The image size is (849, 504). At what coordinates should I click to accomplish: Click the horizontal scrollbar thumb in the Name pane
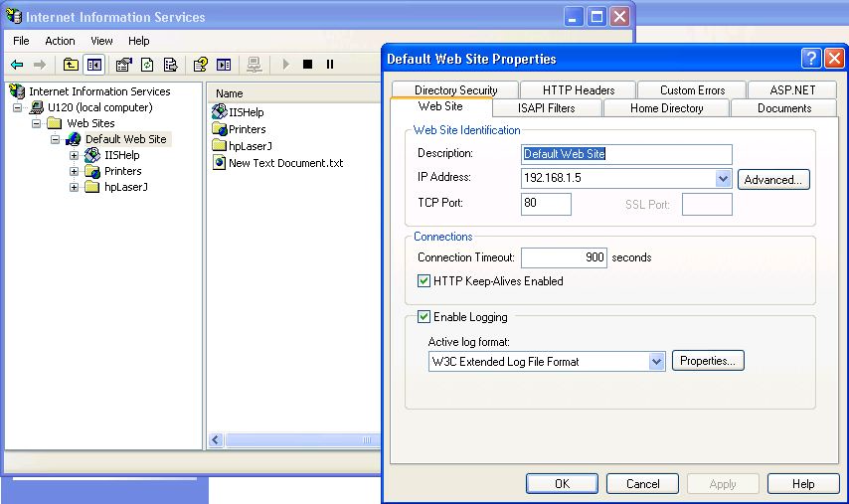coord(301,440)
